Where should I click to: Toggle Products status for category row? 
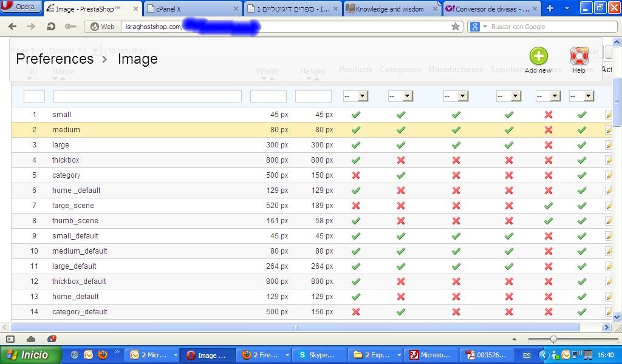click(x=356, y=175)
